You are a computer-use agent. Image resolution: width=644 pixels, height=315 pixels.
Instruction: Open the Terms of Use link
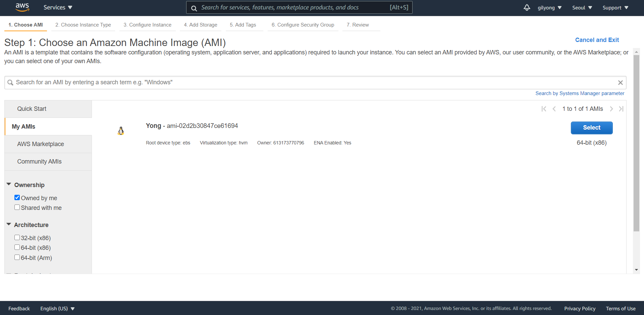coord(621,309)
